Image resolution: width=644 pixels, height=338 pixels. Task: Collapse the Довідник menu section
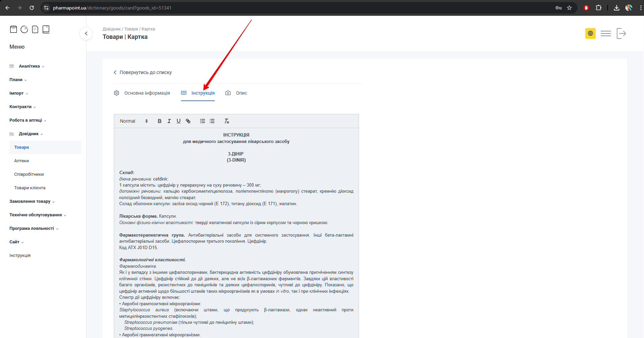29,134
